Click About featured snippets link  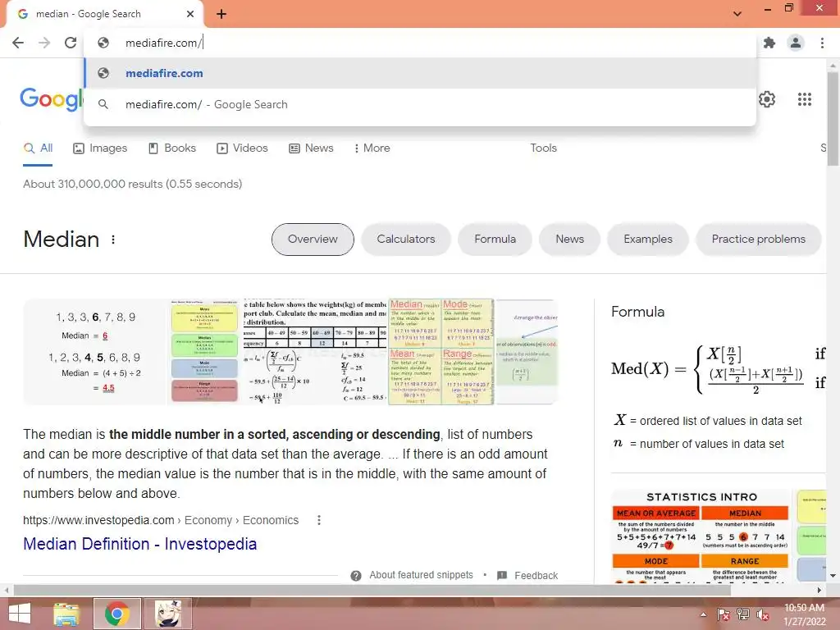[x=421, y=575]
